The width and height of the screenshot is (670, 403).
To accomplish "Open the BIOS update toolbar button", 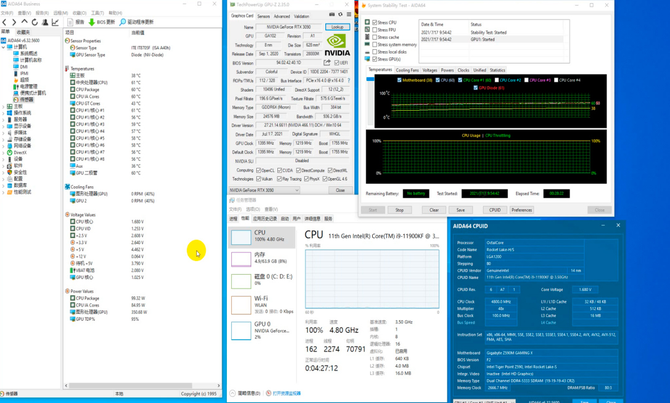I will coord(102,22).
